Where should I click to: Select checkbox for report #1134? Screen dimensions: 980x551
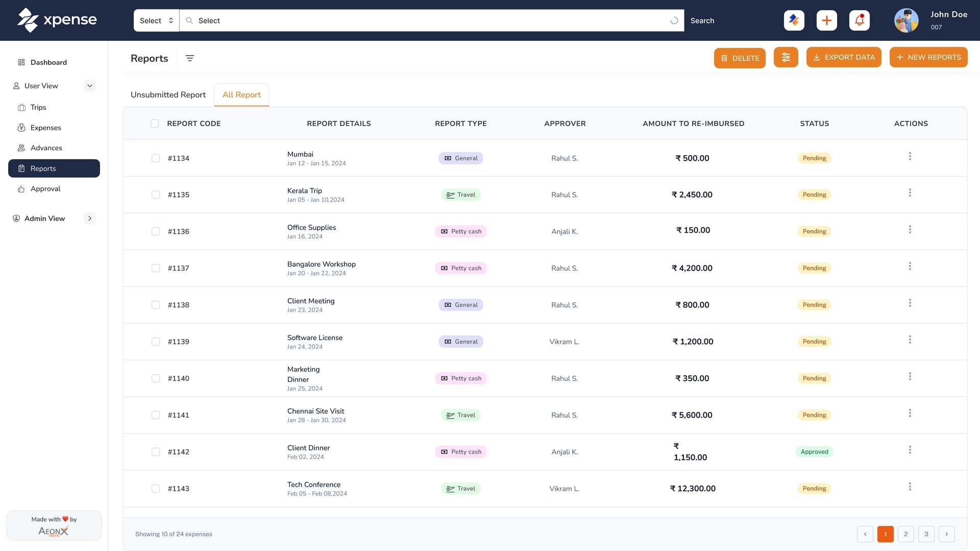tap(156, 158)
